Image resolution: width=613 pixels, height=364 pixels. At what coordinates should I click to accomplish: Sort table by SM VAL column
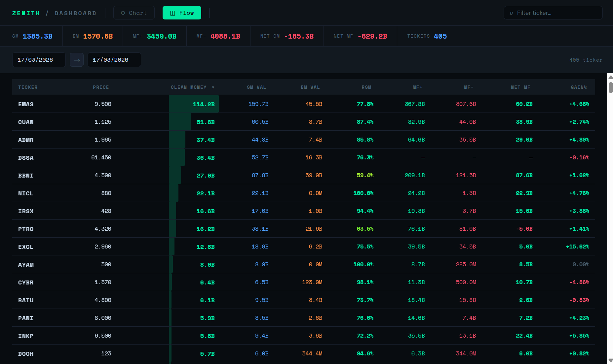point(256,87)
